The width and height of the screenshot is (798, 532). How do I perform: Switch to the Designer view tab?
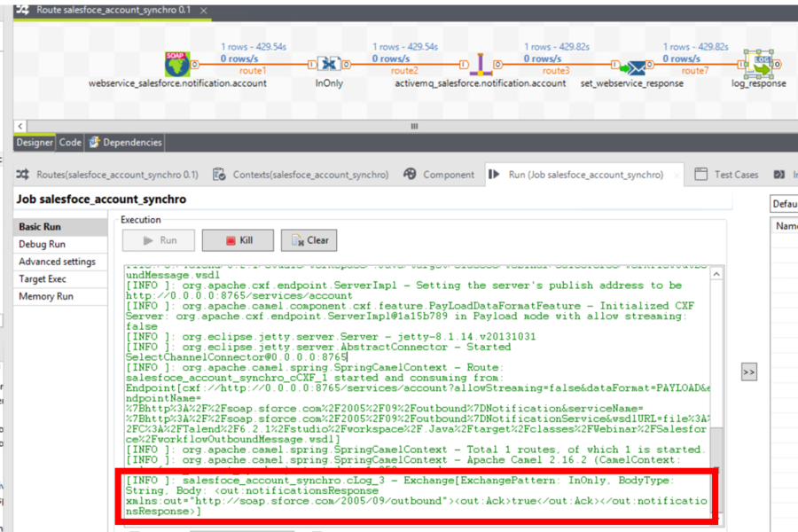point(34,143)
